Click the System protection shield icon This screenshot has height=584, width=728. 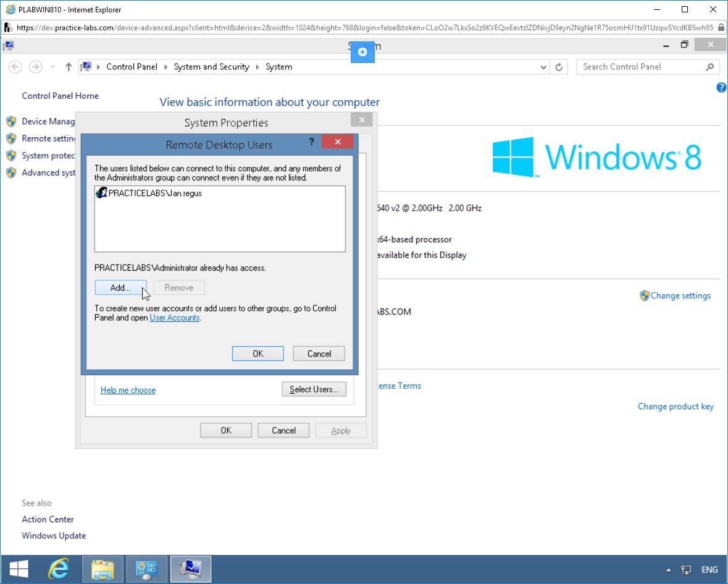pyautogui.click(x=11, y=156)
